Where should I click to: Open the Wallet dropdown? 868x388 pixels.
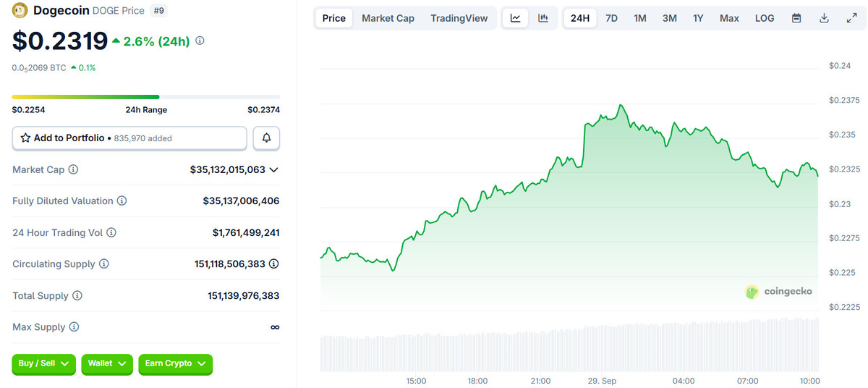click(x=107, y=363)
